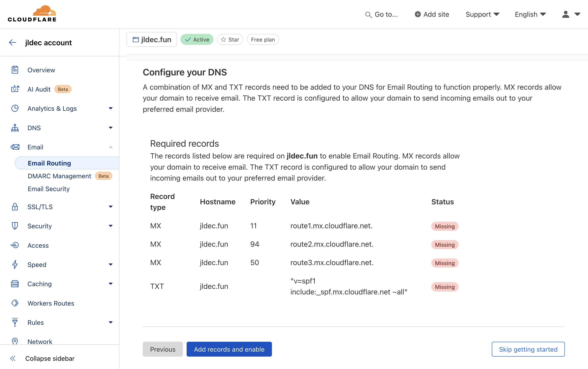This screenshot has height=369, width=588.
Task: Click the 'Add records and enable' button
Action: 229,349
